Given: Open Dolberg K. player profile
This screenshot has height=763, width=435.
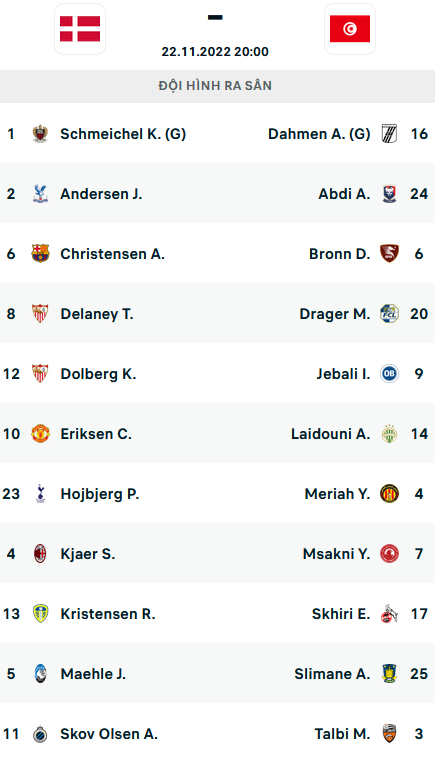Looking at the screenshot, I should point(98,374).
